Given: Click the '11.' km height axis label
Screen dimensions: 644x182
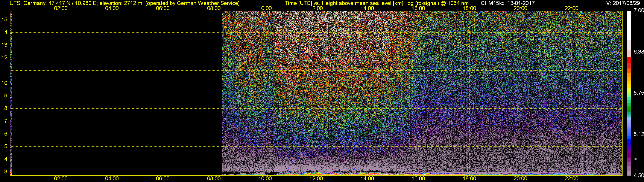Looking at the screenshot, I should (5, 70).
